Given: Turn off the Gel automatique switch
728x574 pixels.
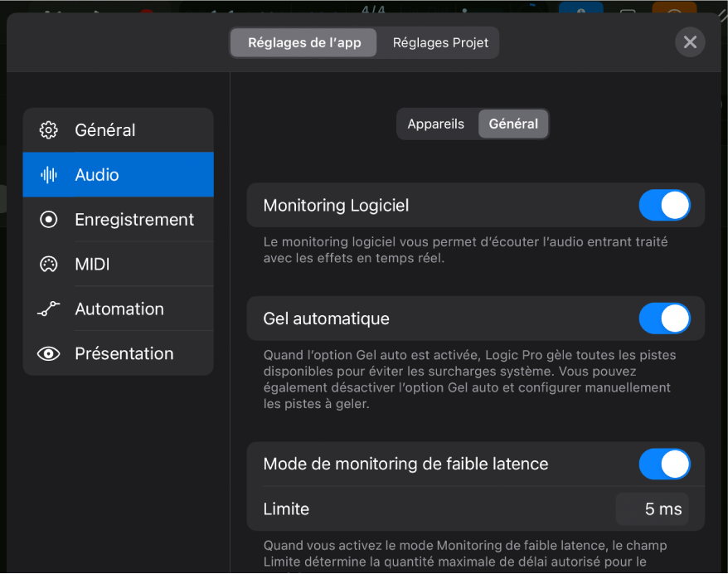Looking at the screenshot, I should (x=664, y=319).
